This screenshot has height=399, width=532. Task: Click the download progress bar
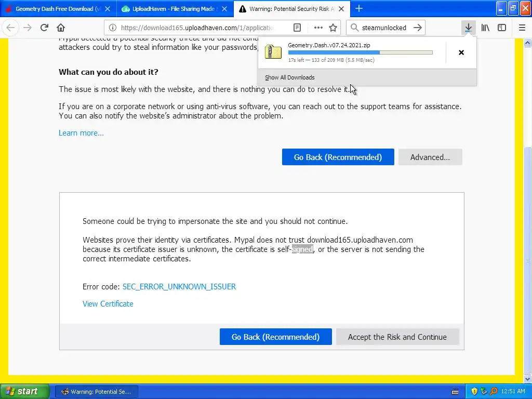tap(361, 52)
